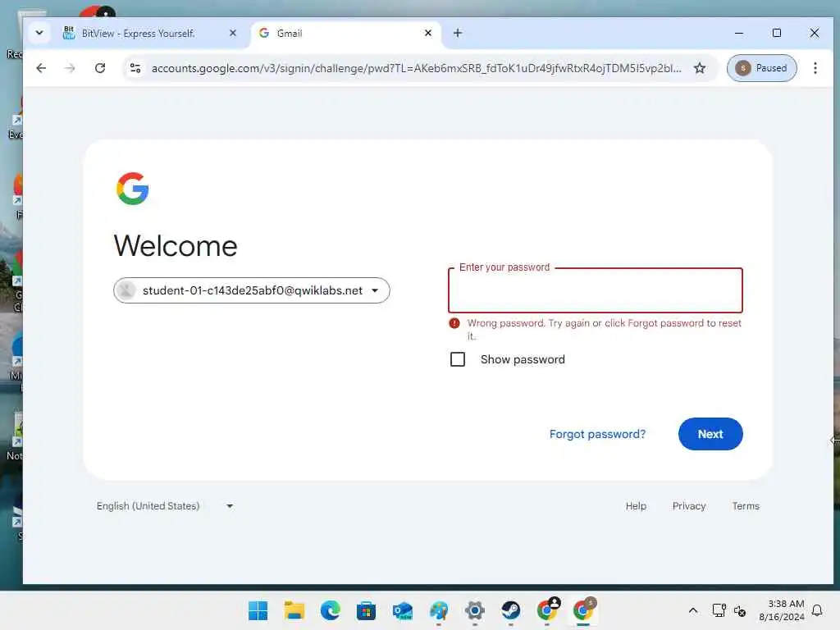This screenshot has width=840, height=630.
Task: Open the Microsoft Edge taskbar icon
Action: (x=330, y=610)
